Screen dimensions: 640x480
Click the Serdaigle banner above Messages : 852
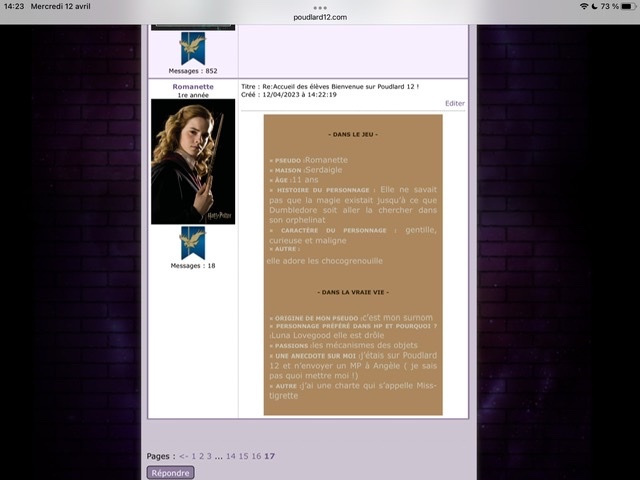[x=193, y=48]
